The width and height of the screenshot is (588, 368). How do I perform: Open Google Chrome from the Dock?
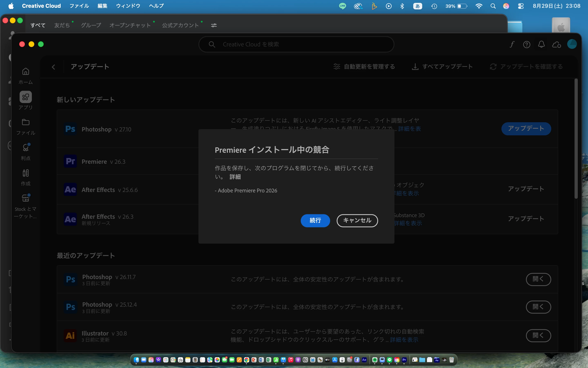tap(247, 360)
